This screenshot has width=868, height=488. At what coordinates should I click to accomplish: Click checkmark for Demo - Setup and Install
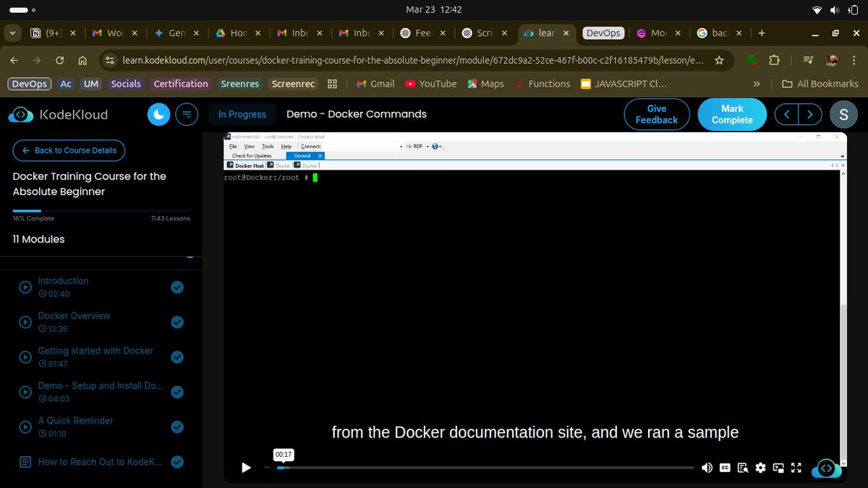[x=177, y=392]
